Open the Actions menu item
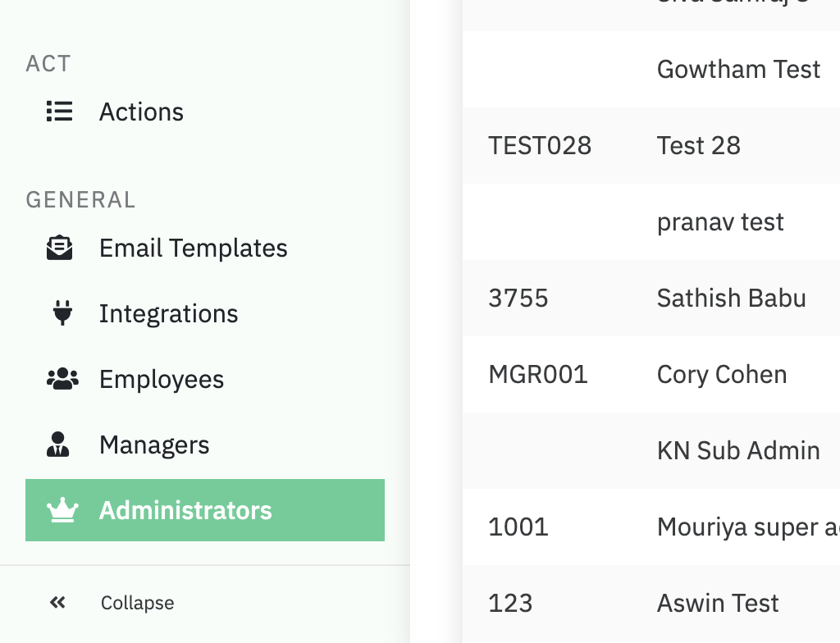 pyautogui.click(x=141, y=112)
